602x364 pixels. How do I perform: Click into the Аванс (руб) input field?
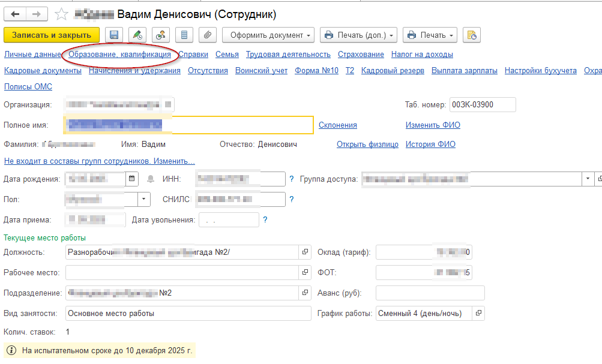pyautogui.click(x=430, y=293)
